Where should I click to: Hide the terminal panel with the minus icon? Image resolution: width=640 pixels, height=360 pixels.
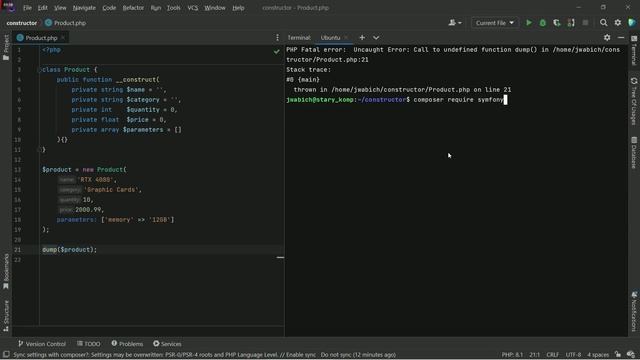click(621, 38)
